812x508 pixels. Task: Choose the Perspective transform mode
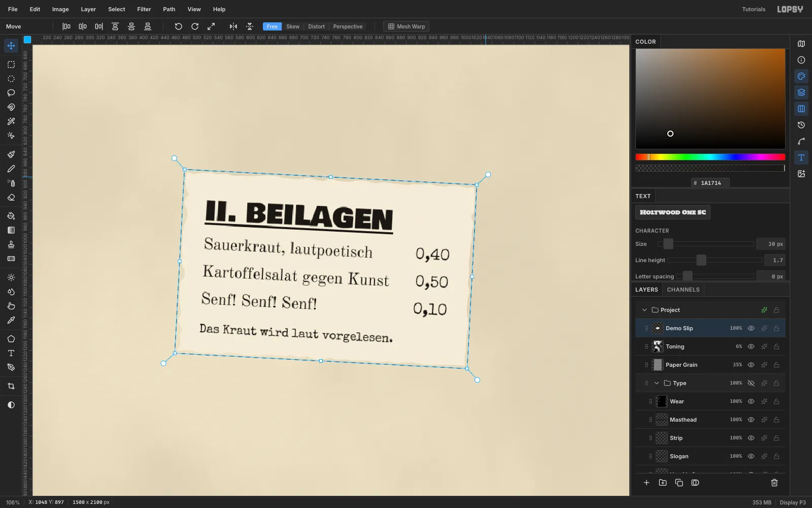click(x=348, y=26)
